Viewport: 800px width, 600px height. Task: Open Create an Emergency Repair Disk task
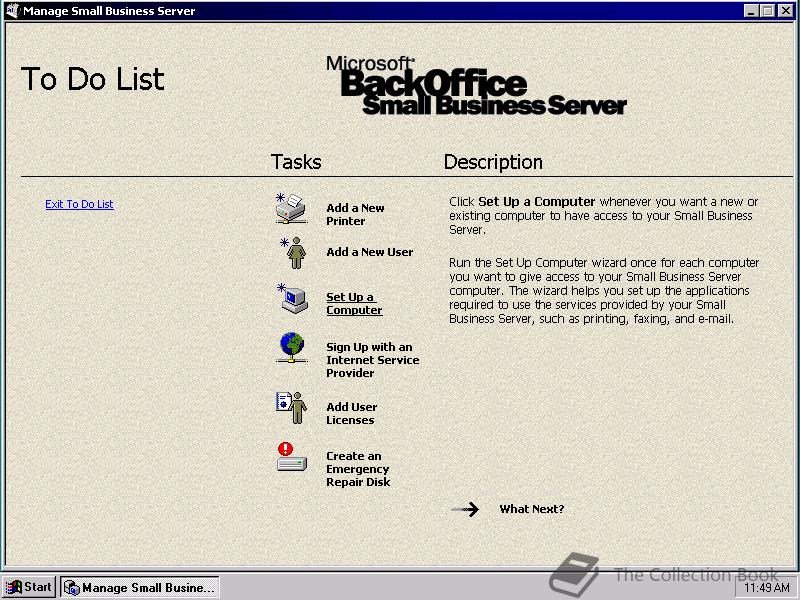click(358, 469)
